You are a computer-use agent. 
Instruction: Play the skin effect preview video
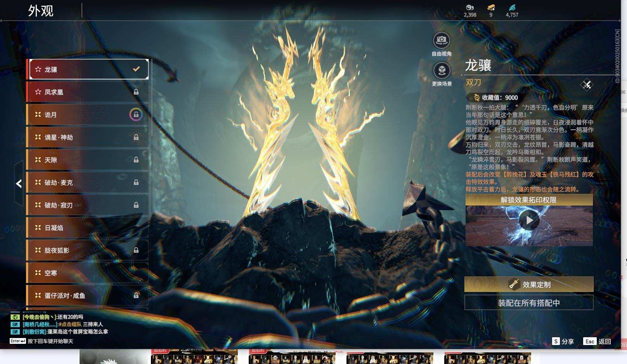point(529,220)
